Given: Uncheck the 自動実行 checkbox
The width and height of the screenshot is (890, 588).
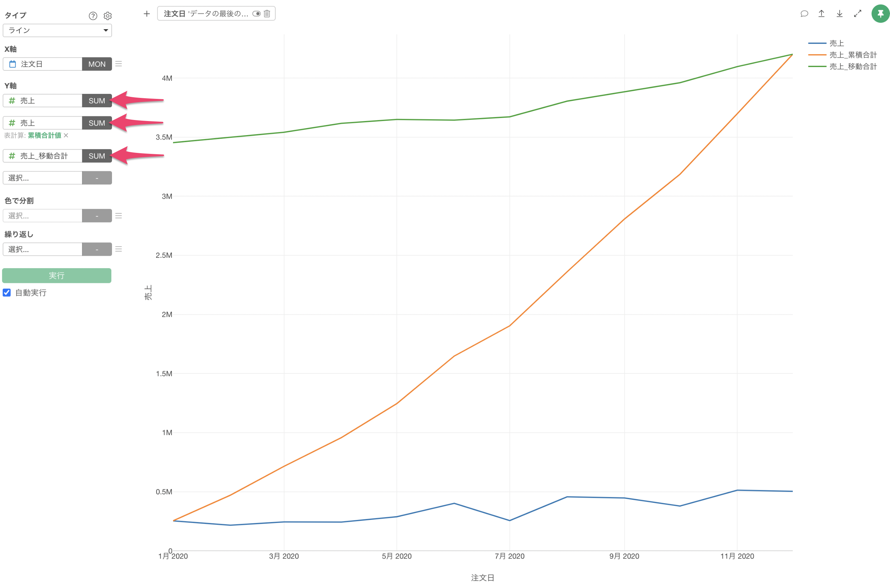Looking at the screenshot, I should (7, 293).
